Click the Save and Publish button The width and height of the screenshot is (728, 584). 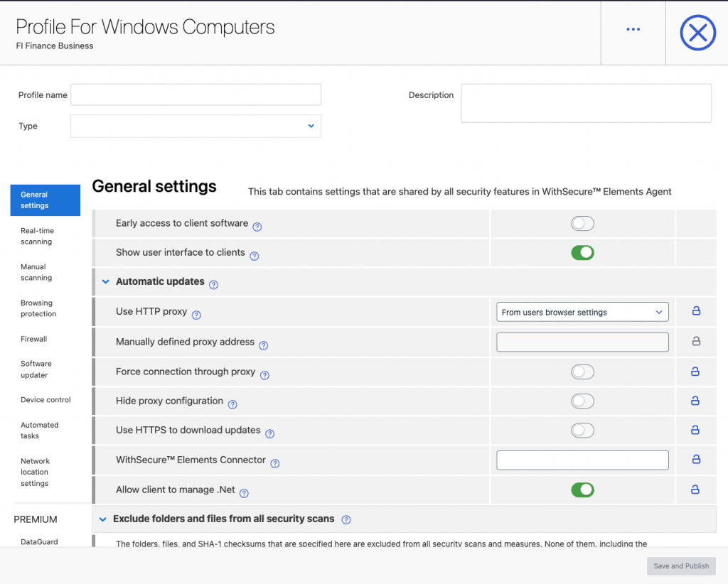(681, 566)
